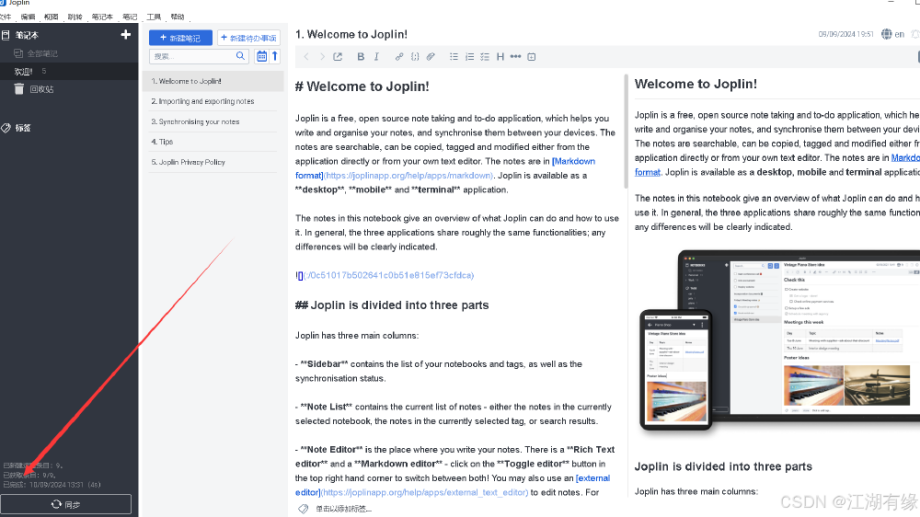Insert current date time

pos(532,57)
